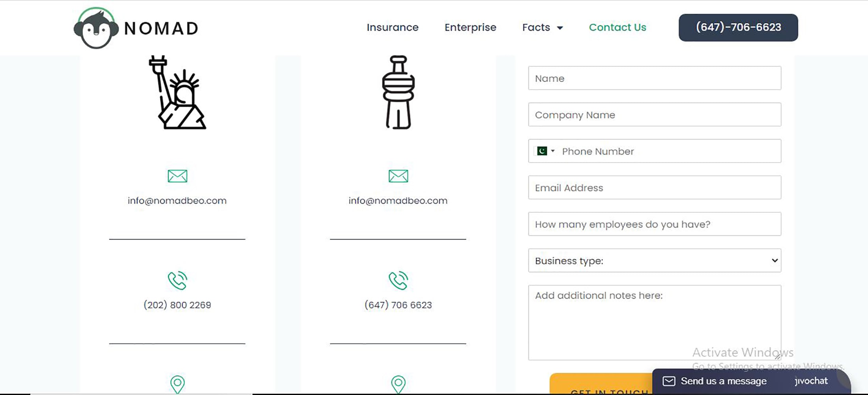Click the phone icon above (202) 800 2269
The width and height of the screenshot is (868, 395).
pyautogui.click(x=177, y=280)
